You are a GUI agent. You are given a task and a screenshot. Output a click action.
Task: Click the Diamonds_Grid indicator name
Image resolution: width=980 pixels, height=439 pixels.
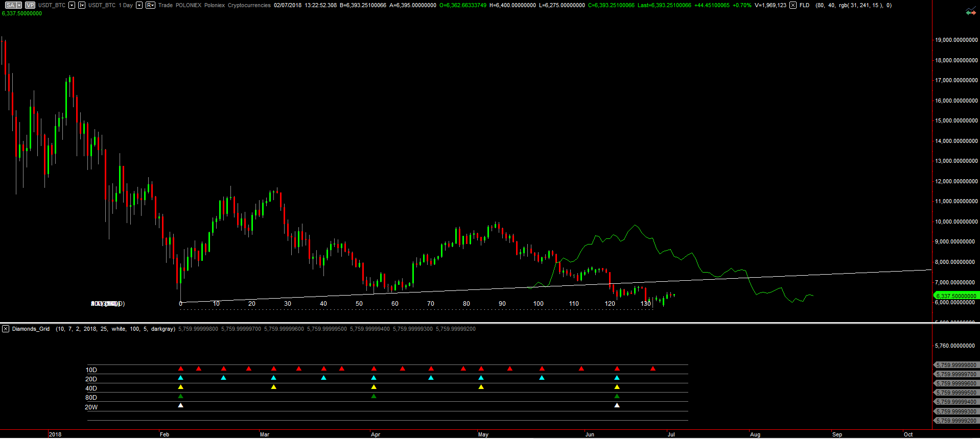pos(31,329)
